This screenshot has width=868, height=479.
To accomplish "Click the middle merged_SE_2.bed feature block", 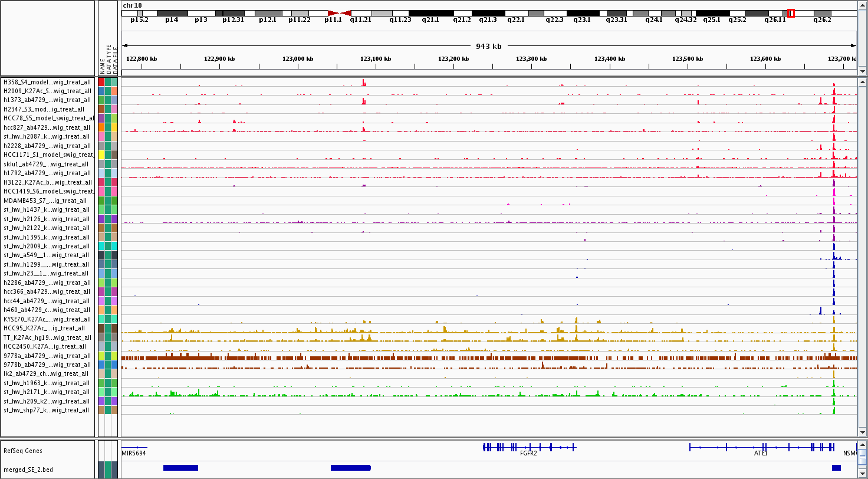I will click(x=350, y=468).
